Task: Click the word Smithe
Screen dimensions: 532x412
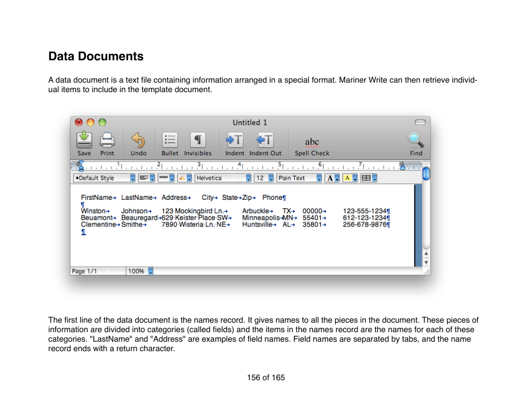Action: tap(132, 224)
